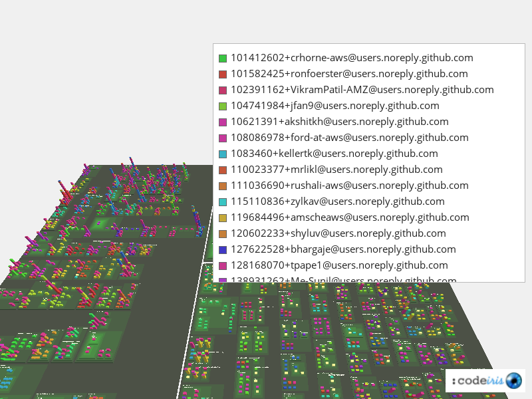Click 101412602+crhorne-aws legend entry text

click(x=352, y=58)
